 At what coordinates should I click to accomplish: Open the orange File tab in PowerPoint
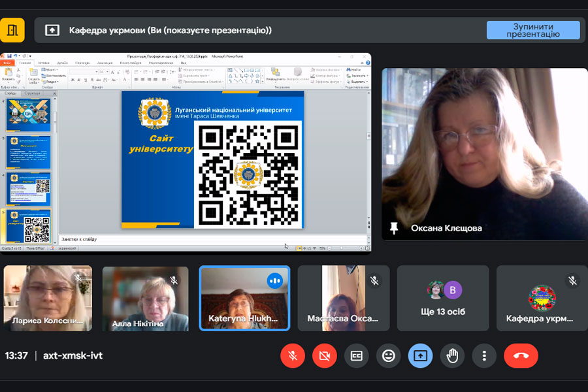7,63
